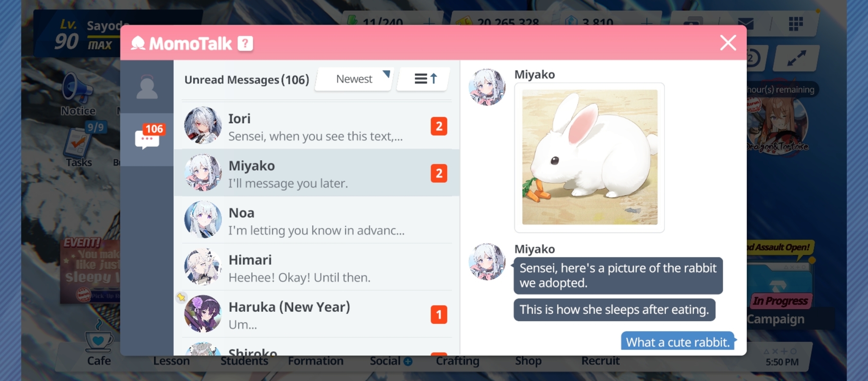Open Iori's conversation
This screenshot has height=381, width=868.
[x=317, y=126]
